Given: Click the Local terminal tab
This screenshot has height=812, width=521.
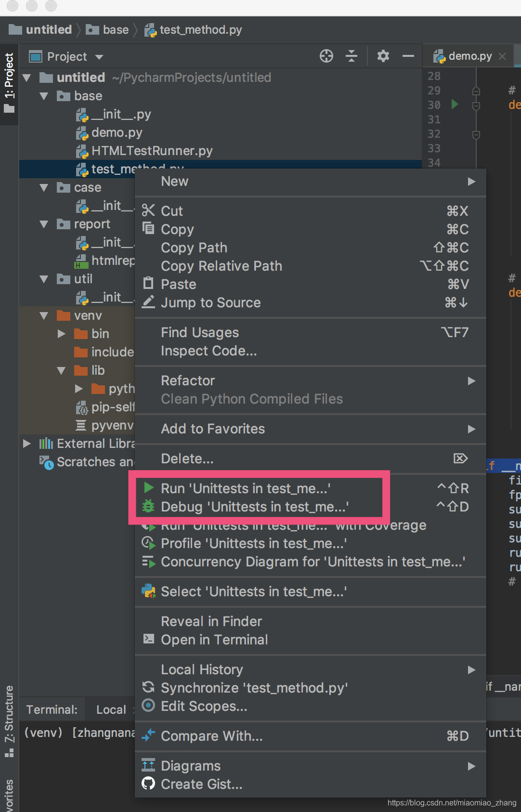Looking at the screenshot, I should 111,709.
